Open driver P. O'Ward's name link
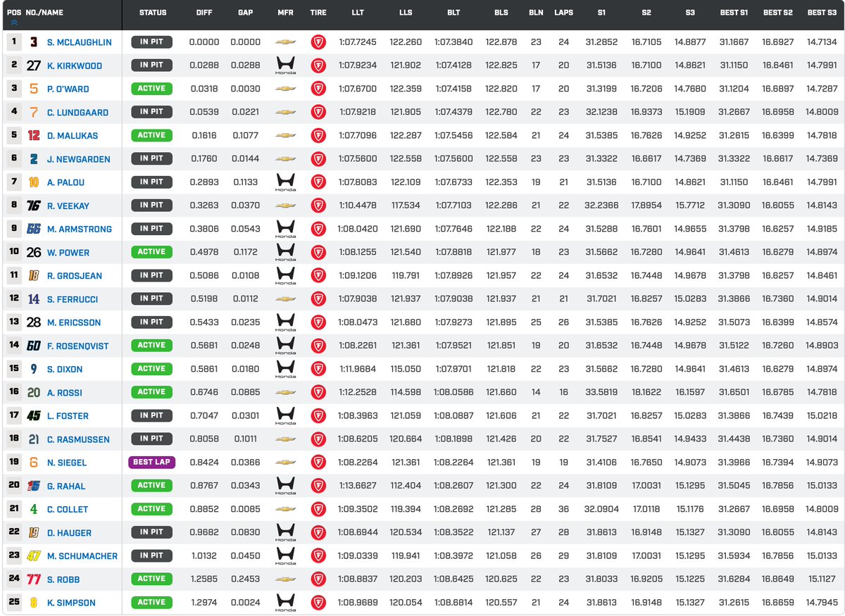Image resolution: width=845 pixels, height=616 pixels. point(68,89)
